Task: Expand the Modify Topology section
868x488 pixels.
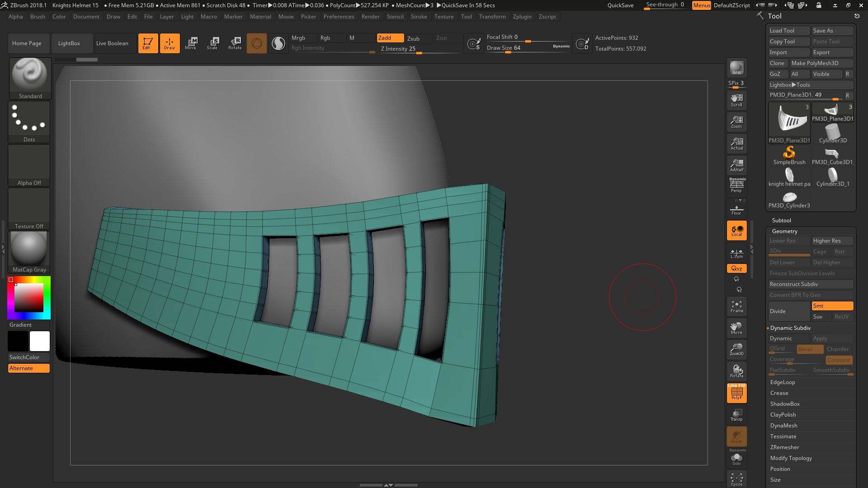Action: point(791,458)
